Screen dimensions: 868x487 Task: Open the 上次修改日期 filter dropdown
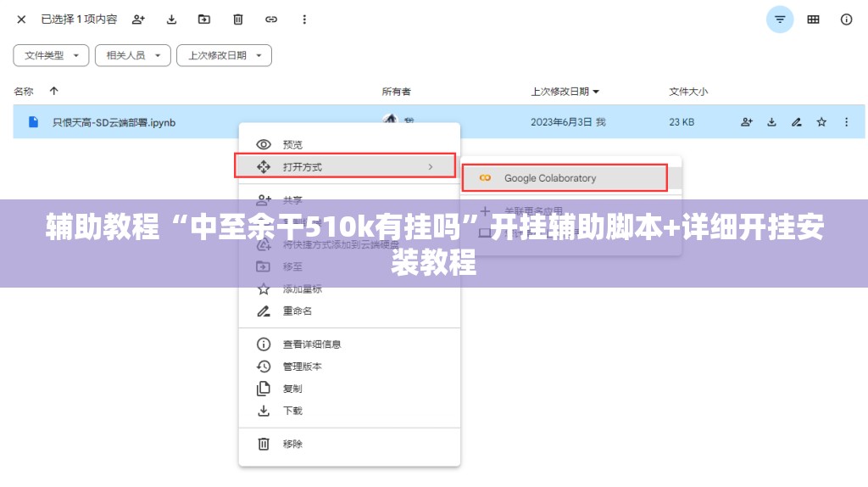pos(224,55)
